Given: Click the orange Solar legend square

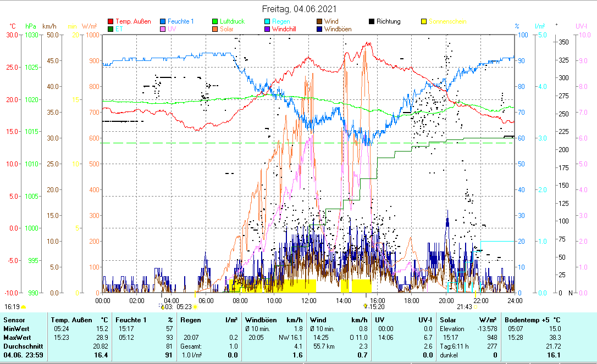Looking at the screenshot, I should coord(215,29).
